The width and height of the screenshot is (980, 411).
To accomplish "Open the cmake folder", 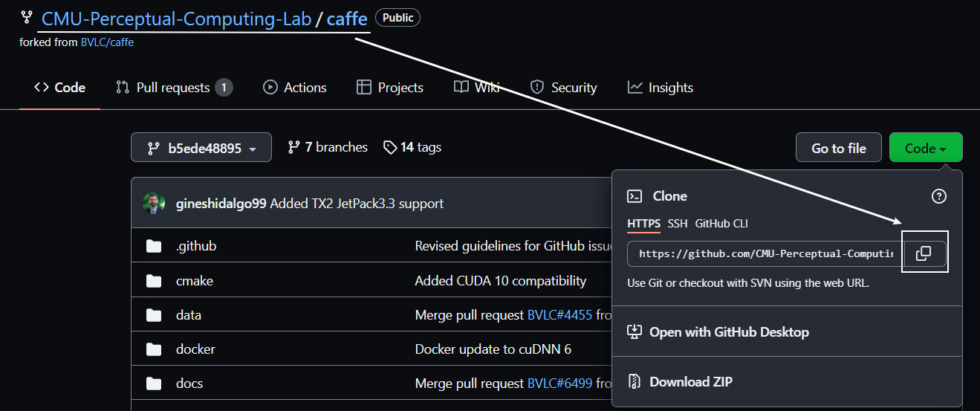I will pos(195,281).
